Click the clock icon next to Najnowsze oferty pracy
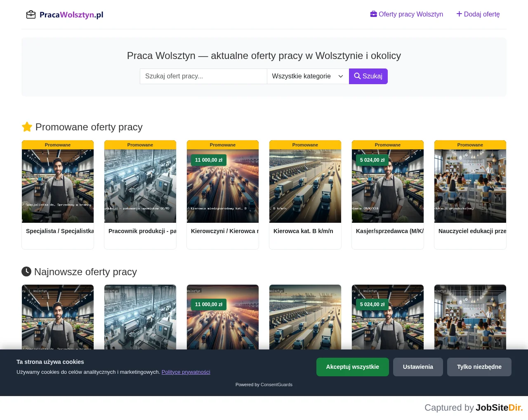This screenshot has height=420, width=528. tap(26, 271)
